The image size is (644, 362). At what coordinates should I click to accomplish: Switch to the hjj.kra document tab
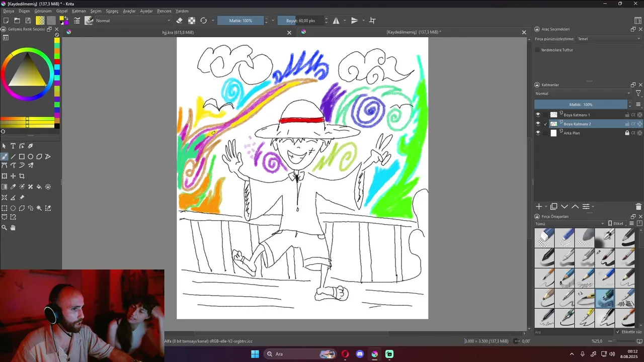click(x=178, y=32)
